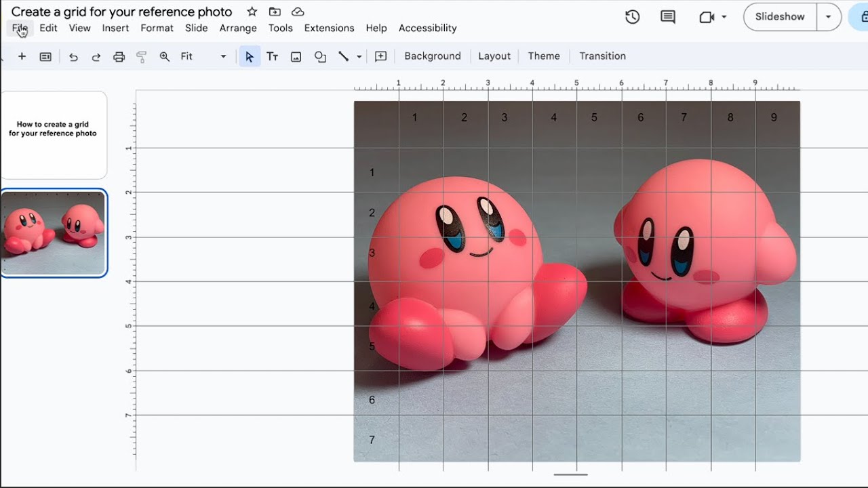Open the Edit menu
The height and width of the screenshot is (488, 868).
[48, 28]
